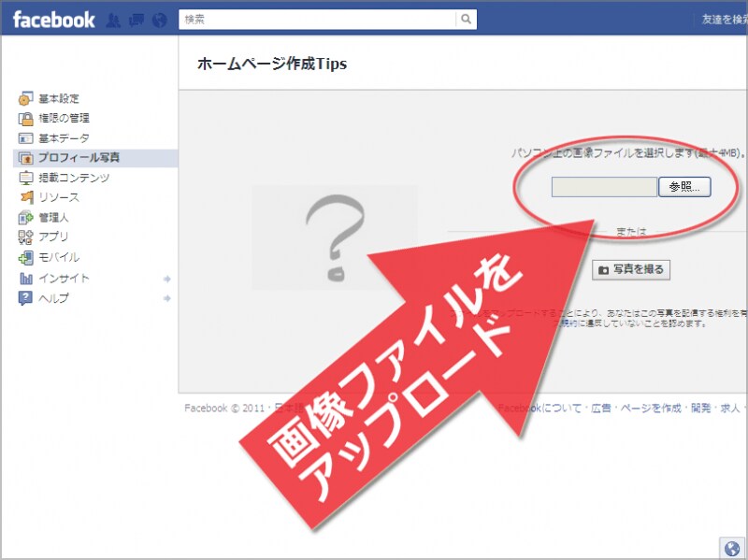Click the Facebook logo
The height and width of the screenshot is (560, 748).
point(54,20)
